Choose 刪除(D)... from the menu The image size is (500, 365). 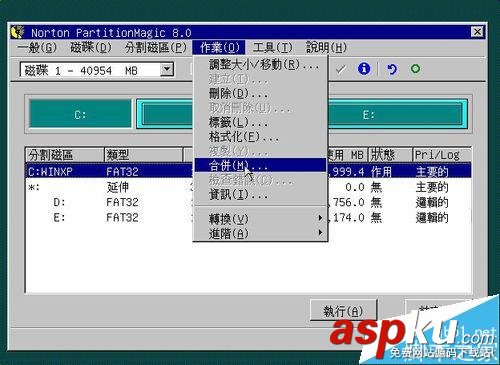260,94
